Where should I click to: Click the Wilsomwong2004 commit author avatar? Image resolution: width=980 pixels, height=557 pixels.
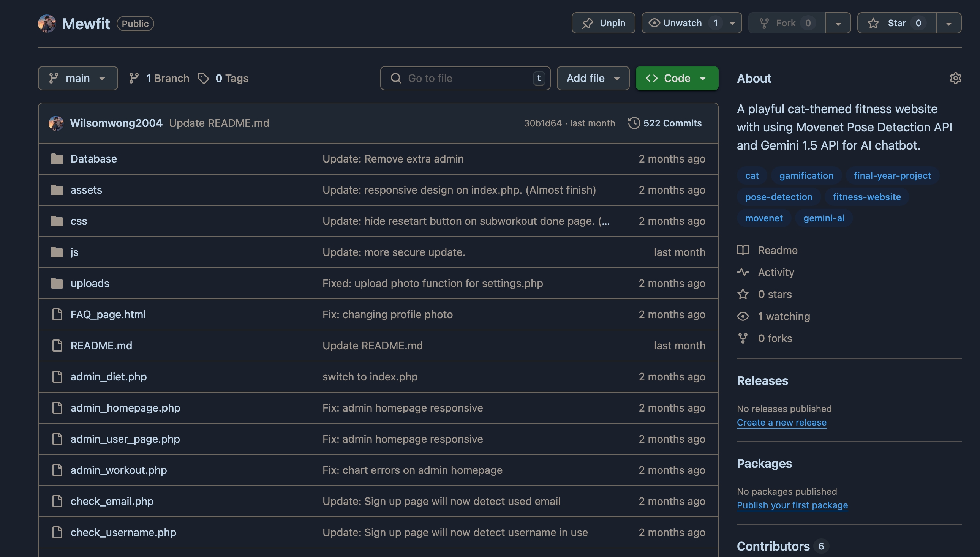pyautogui.click(x=56, y=123)
